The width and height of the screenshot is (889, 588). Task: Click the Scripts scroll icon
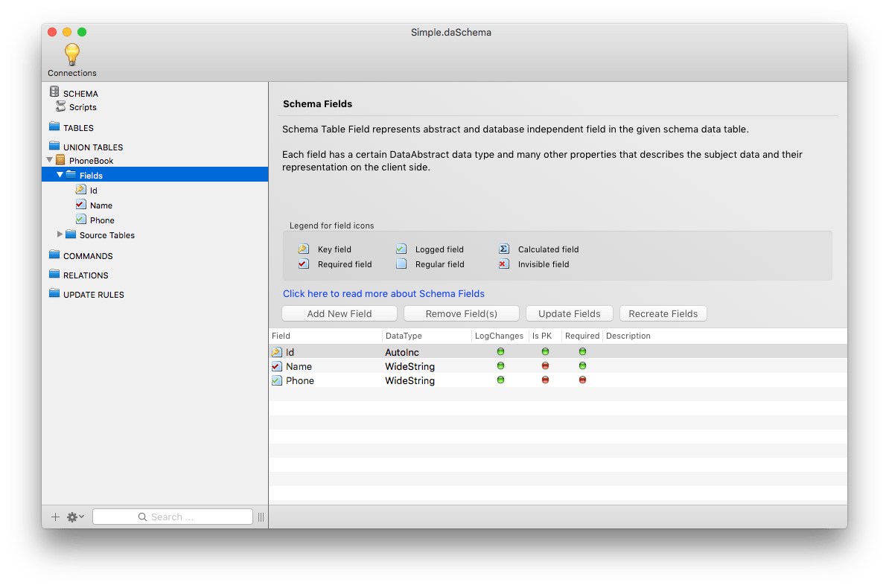[x=60, y=106]
